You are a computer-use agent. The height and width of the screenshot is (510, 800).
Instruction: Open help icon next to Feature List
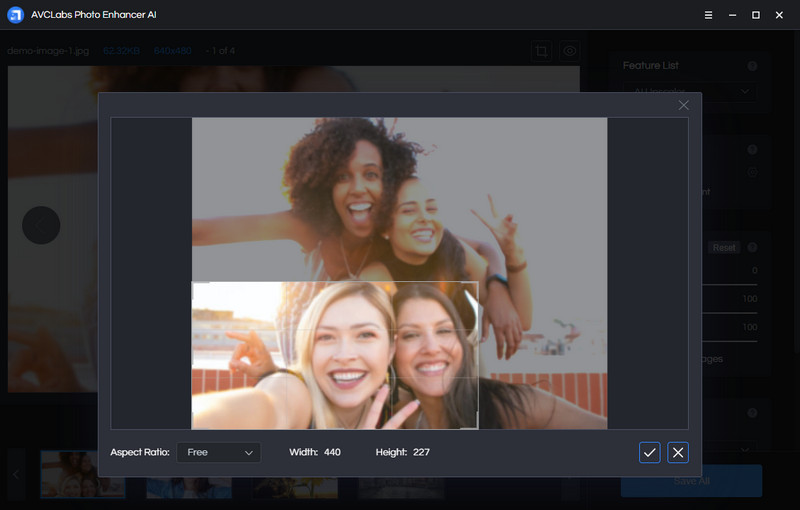(752, 66)
